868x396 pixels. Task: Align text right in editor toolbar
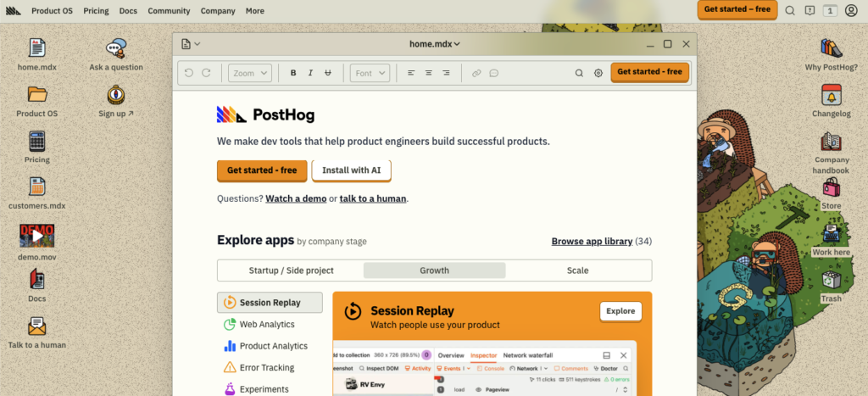[446, 73]
